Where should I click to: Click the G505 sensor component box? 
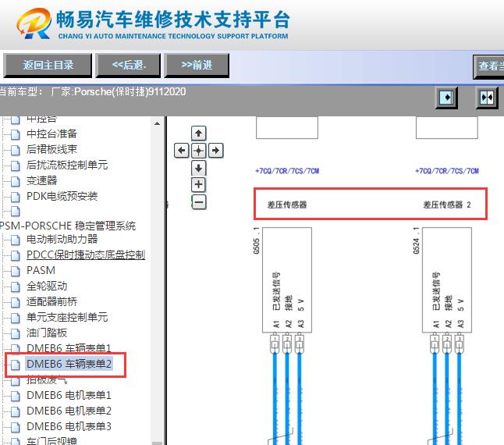[287, 280]
